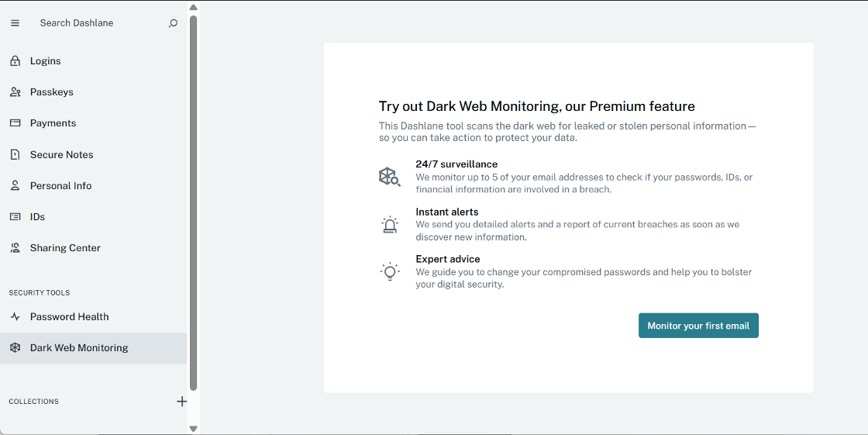
Task: Click the Sharing Center icon
Action: coord(15,248)
